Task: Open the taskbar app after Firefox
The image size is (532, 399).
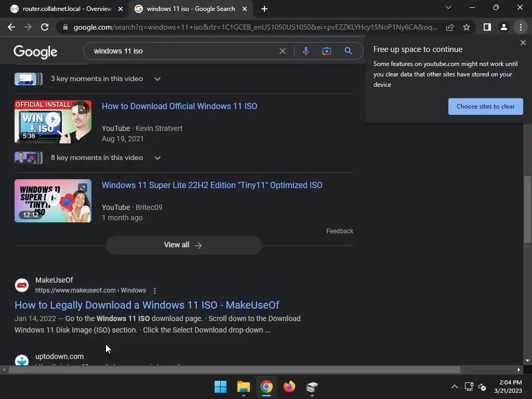Action: click(312, 387)
